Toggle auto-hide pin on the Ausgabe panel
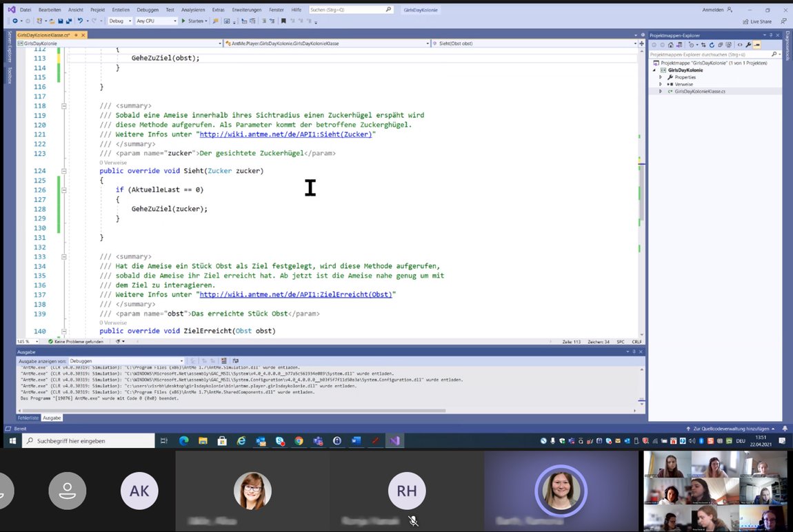This screenshot has height=532, width=793. pyautogui.click(x=634, y=351)
